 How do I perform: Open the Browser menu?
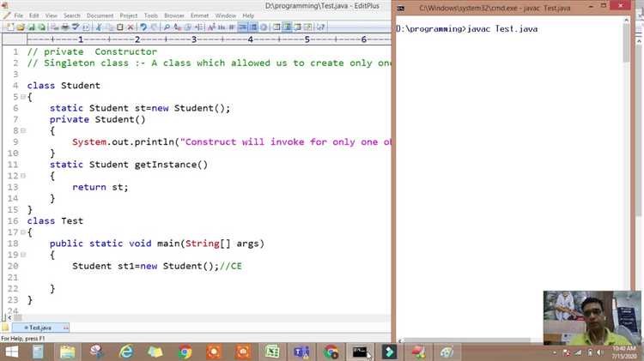pyautogui.click(x=174, y=15)
